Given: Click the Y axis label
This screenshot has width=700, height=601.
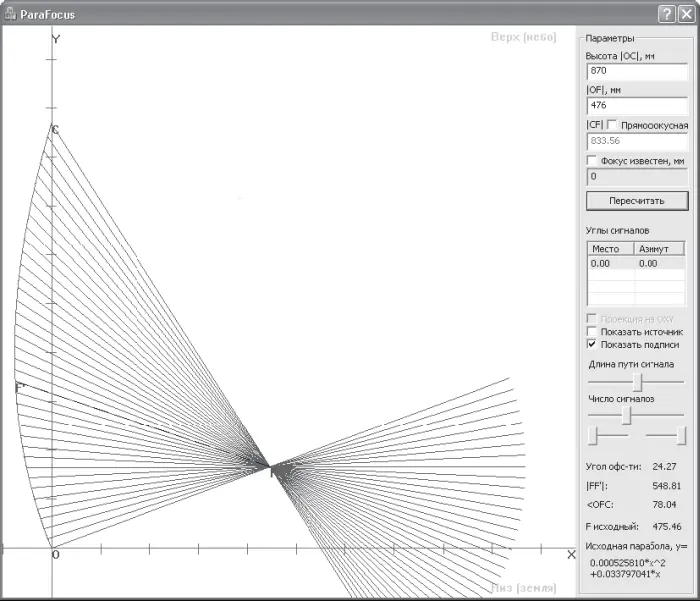Looking at the screenshot, I should click(x=56, y=39).
